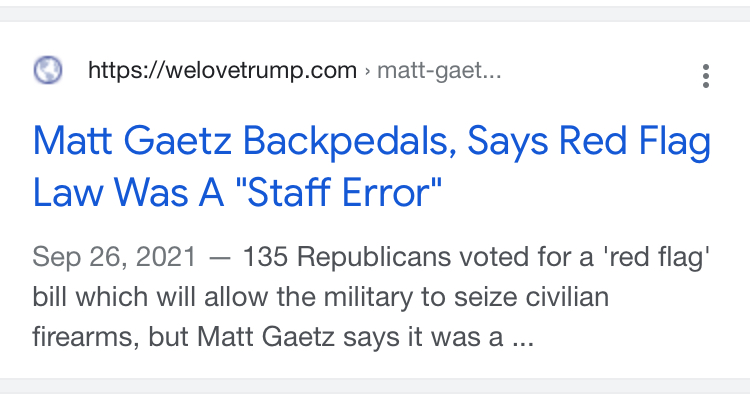Viewport: 750px width, 397px height.
Task: Click the 'Law Was A "Staff Error"' title line
Action: coord(237,192)
